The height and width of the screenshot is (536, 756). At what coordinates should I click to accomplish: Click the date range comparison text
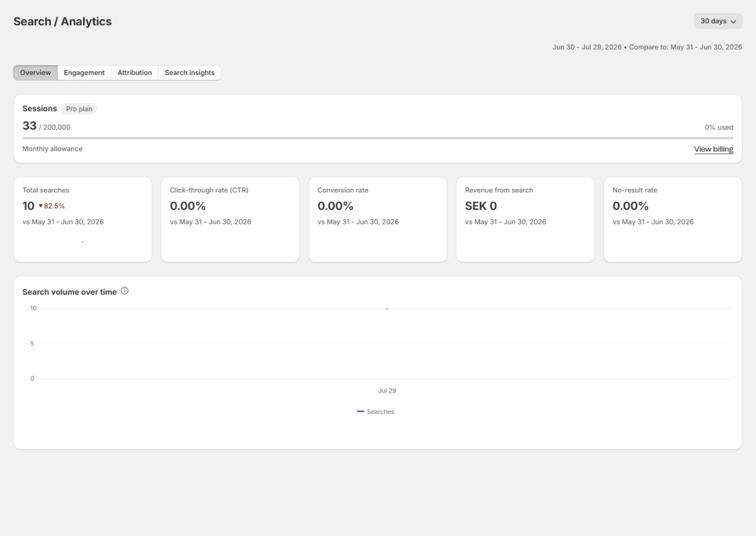click(x=647, y=47)
